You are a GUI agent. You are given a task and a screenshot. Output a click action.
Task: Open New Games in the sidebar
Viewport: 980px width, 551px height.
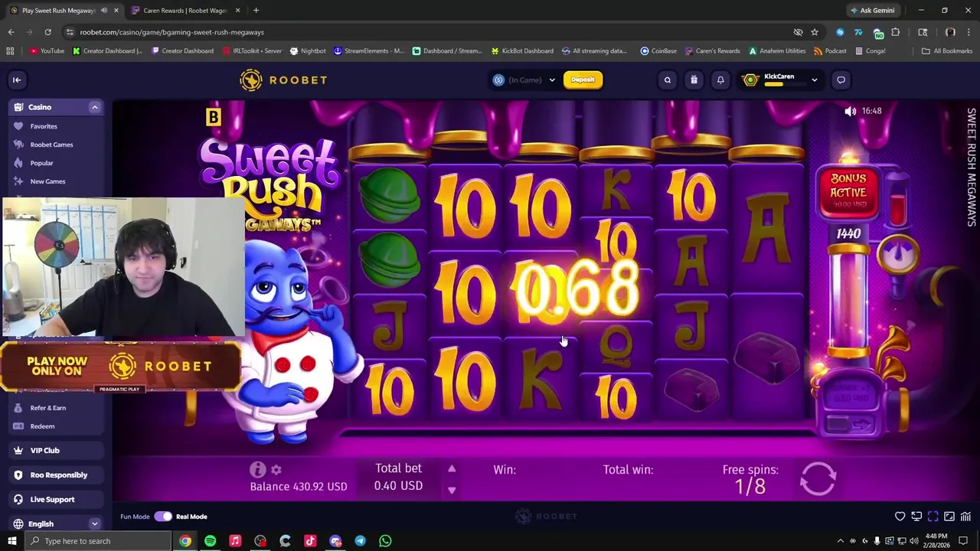pos(47,181)
